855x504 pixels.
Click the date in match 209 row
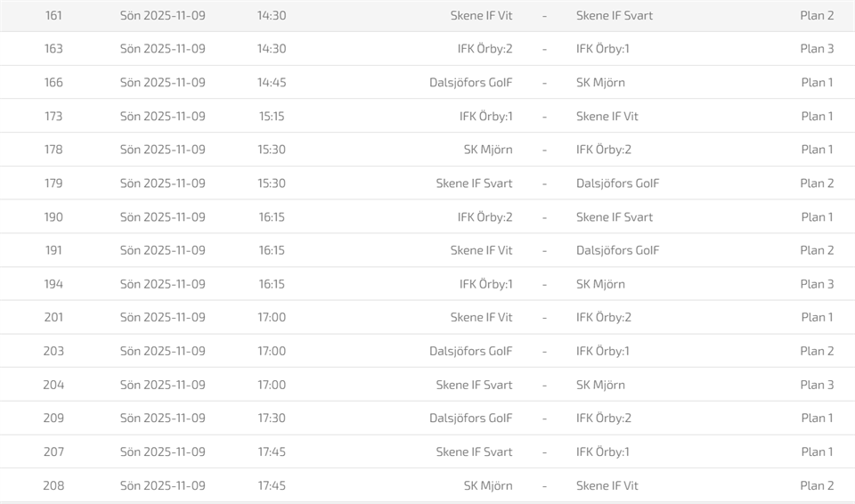(x=162, y=418)
